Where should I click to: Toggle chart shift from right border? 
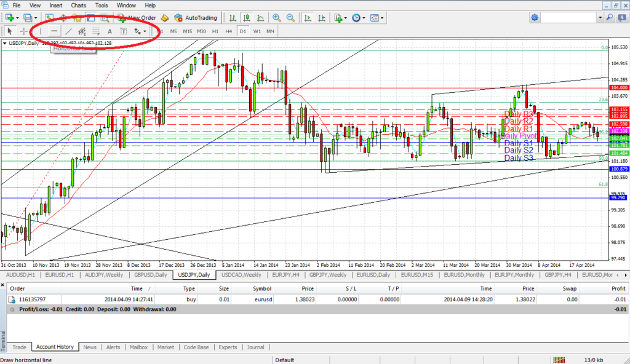point(321,18)
